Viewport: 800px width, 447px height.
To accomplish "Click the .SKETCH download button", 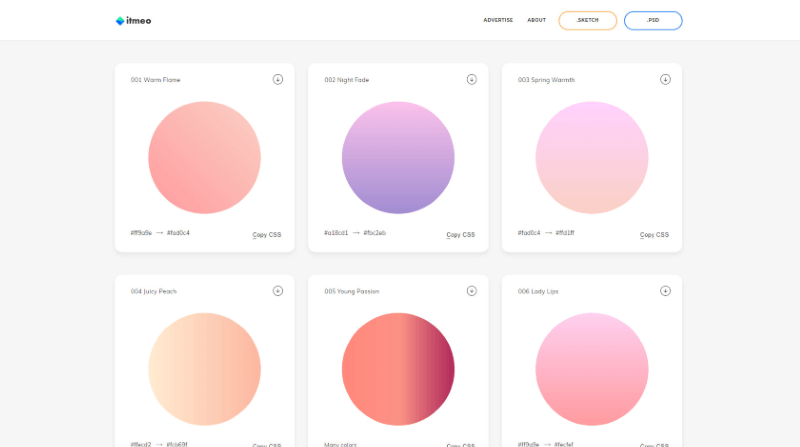I will (x=588, y=20).
